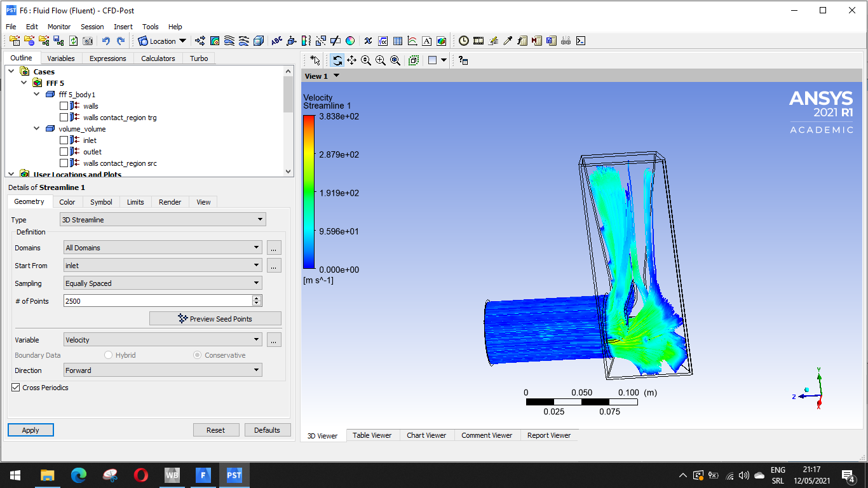868x488 pixels.
Task: Open the Opera browser in taskbar
Action: point(141,475)
